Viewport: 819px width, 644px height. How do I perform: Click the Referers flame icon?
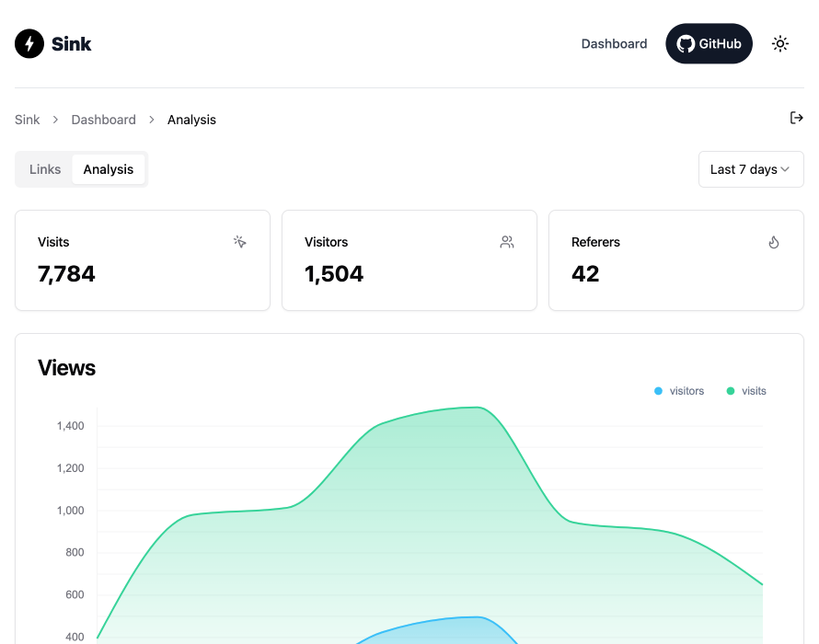pyautogui.click(x=774, y=242)
